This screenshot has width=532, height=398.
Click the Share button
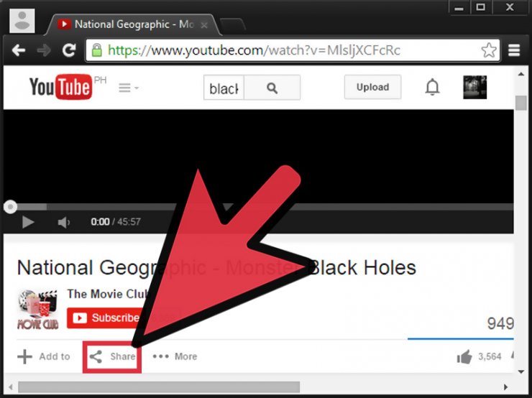coord(112,356)
